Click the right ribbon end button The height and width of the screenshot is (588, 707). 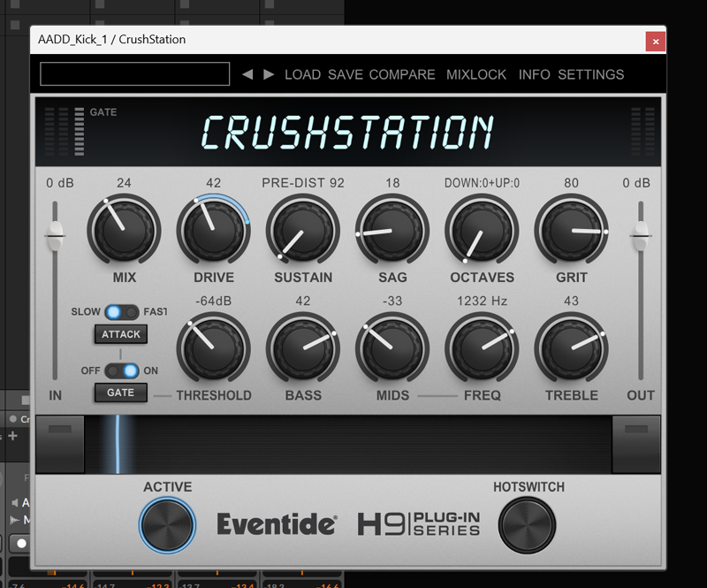636,444
